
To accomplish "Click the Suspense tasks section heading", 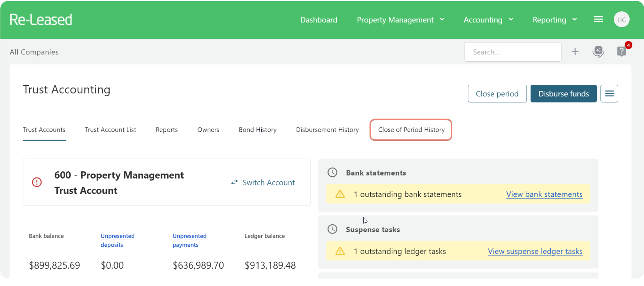I will point(373,230).
